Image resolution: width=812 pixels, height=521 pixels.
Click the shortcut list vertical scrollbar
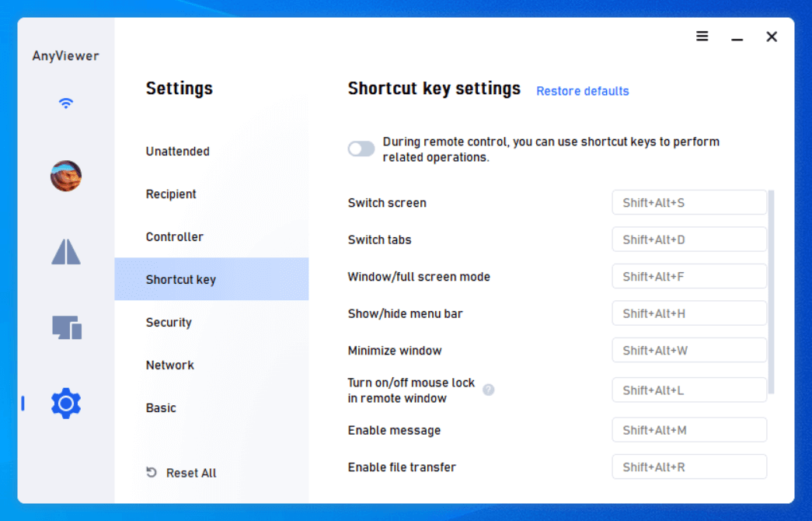click(x=771, y=292)
